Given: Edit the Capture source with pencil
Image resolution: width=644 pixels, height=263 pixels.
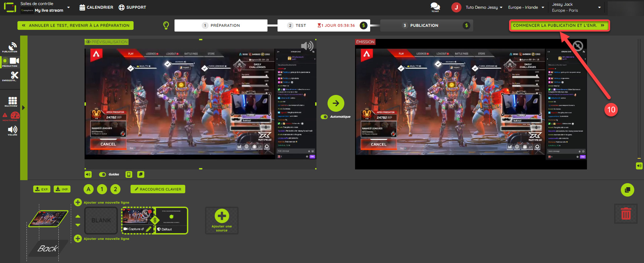Looking at the screenshot, I should (x=149, y=229).
